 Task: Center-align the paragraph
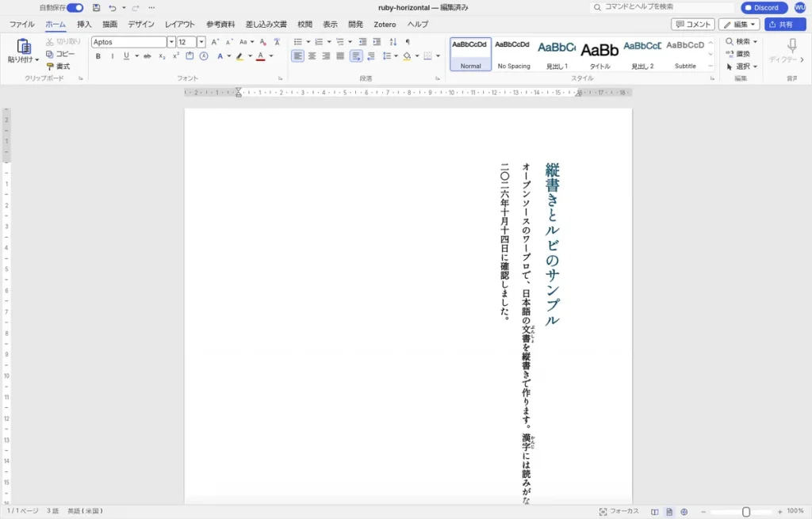tap(312, 56)
